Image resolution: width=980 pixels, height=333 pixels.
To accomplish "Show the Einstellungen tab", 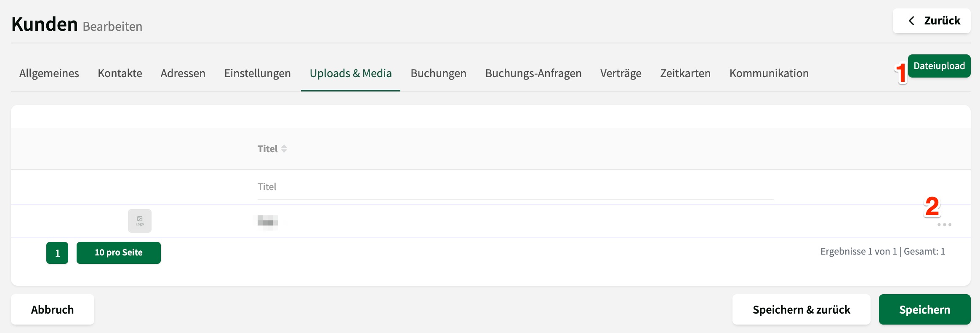I will click(x=258, y=73).
